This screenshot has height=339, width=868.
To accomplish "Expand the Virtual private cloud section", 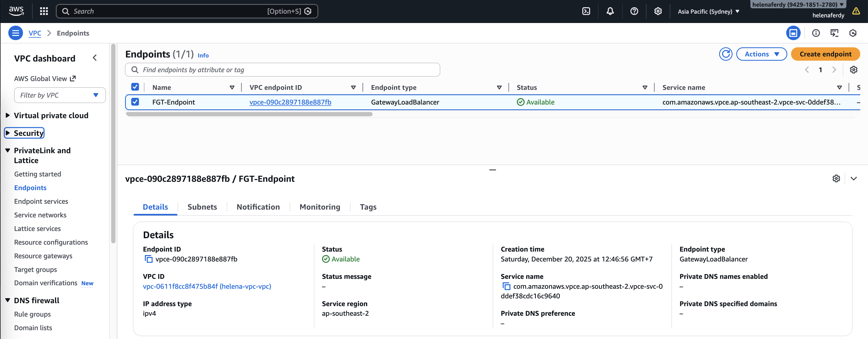I will (x=51, y=115).
